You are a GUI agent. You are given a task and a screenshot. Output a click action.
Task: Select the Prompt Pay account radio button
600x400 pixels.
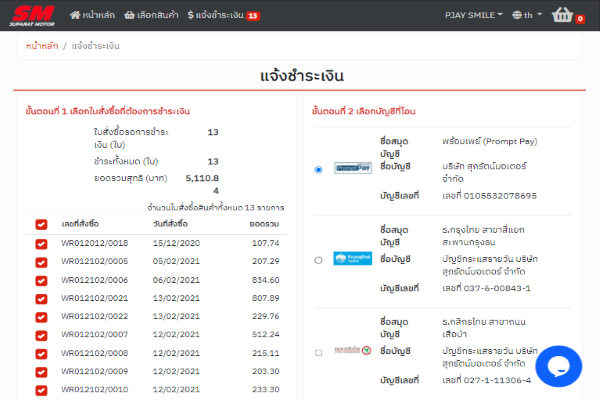(x=318, y=169)
